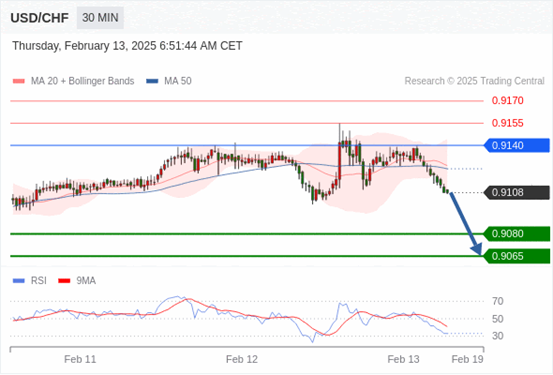Click the Feb 13 date axis label

tap(403, 359)
